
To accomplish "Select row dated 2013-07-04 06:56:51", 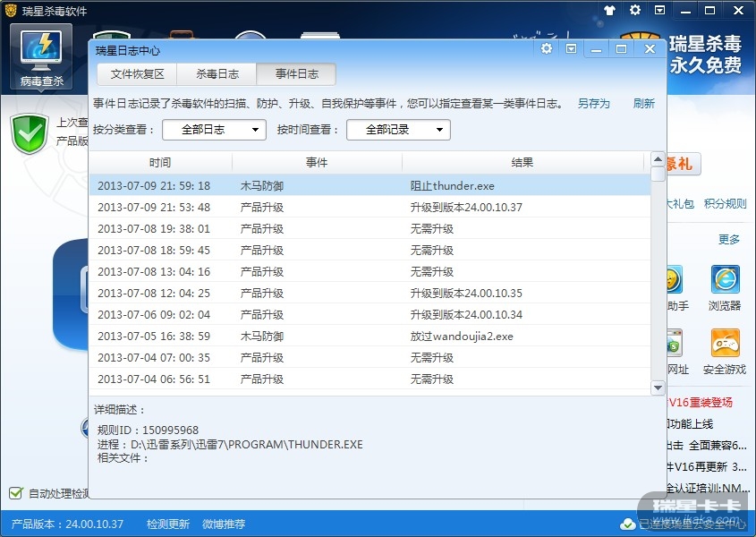I will [x=370, y=379].
